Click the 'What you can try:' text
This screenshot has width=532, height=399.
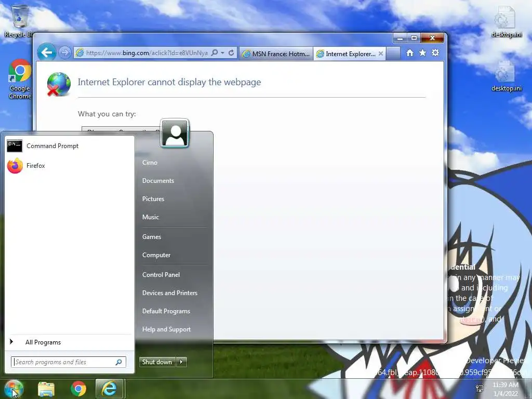tap(107, 114)
